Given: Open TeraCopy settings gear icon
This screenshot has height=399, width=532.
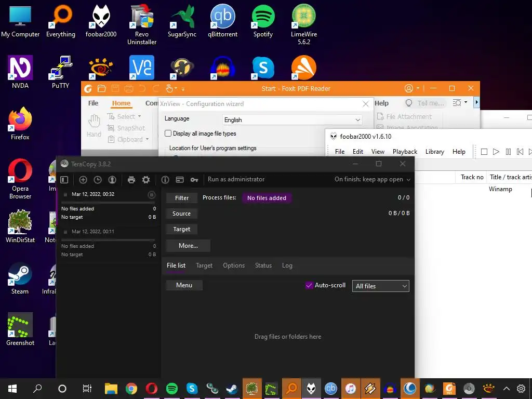Looking at the screenshot, I should point(146,179).
